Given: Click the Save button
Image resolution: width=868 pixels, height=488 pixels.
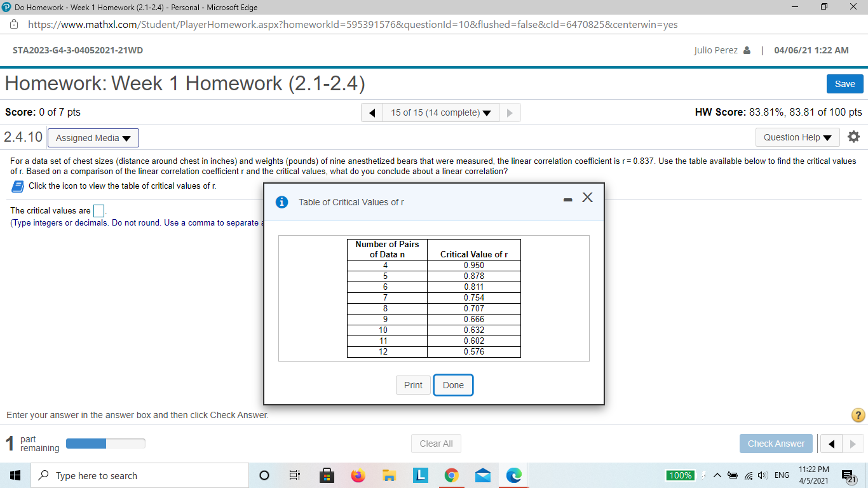Looking at the screenshot, I should pos(844,84).
